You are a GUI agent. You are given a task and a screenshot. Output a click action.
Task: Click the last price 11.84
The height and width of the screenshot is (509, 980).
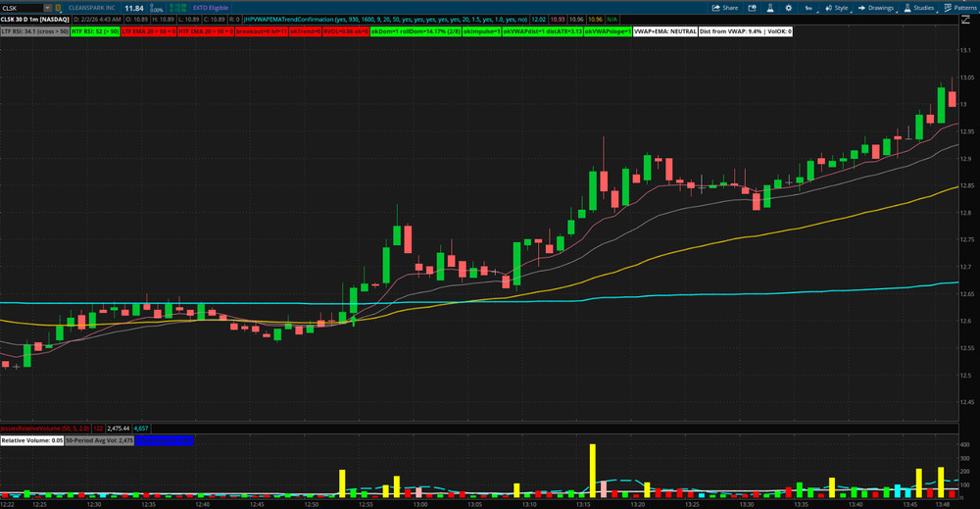tap(133, 8)
